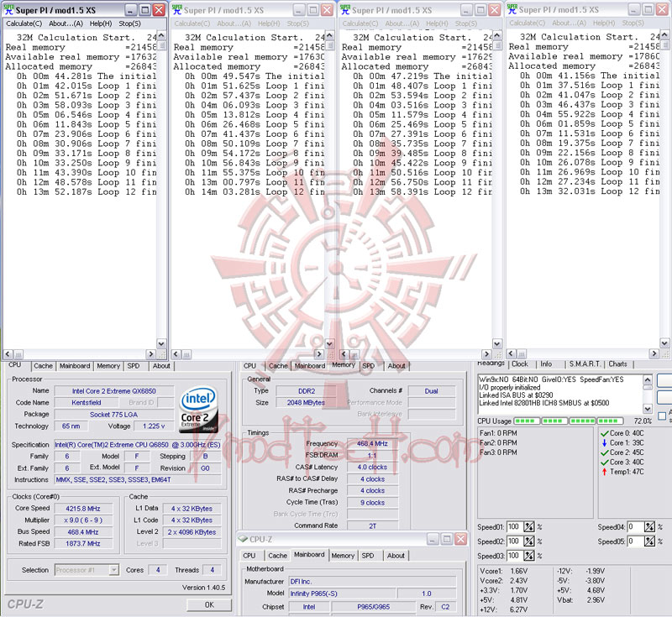Adjust Speed01 spinner in SpeedFan
The height and width of the screenshot is (617, 672).
click(529, 526)
